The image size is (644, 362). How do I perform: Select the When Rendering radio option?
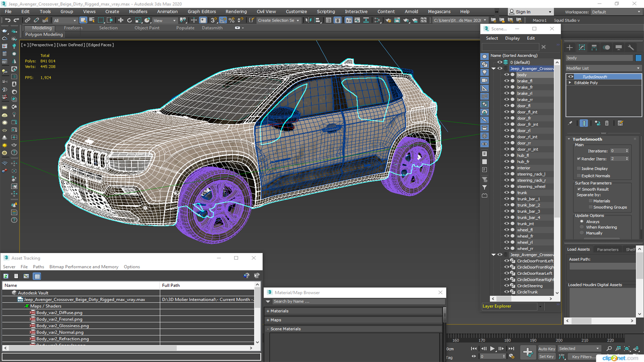point(582,227)
